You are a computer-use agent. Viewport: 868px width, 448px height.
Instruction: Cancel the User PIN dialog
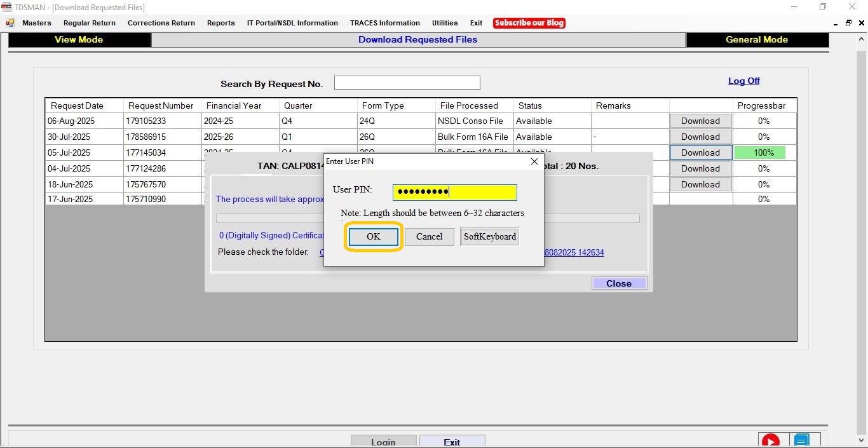click(429, 236)
